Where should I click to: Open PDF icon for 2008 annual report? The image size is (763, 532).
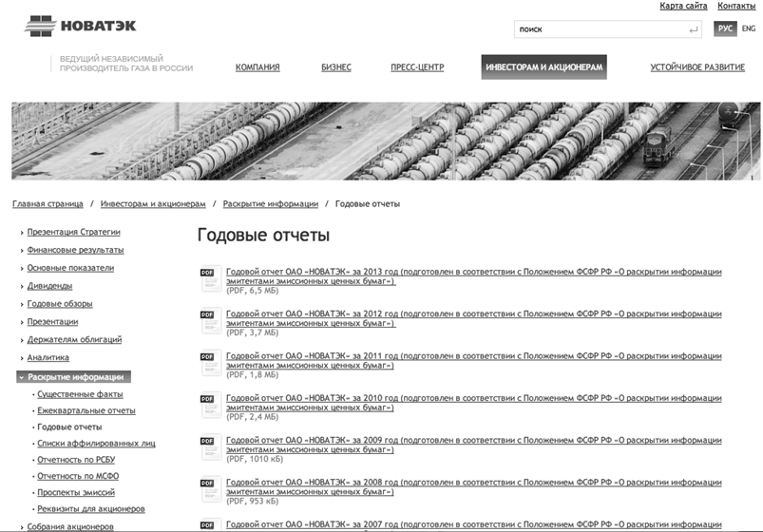[211, 489]
